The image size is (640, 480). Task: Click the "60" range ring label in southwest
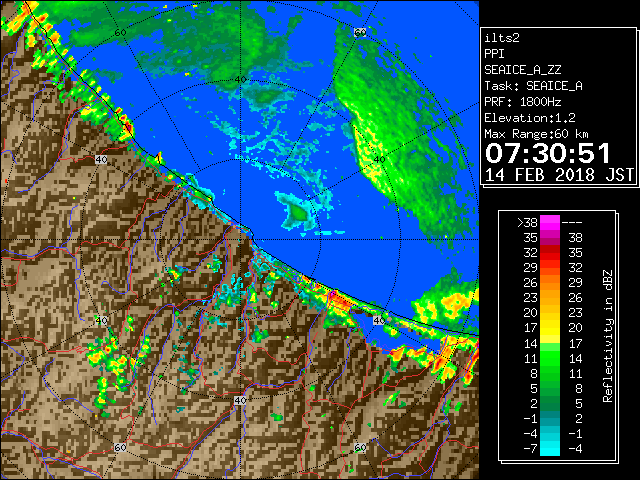point(120,447)
